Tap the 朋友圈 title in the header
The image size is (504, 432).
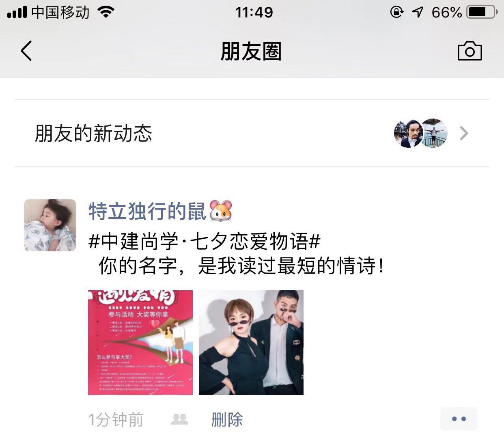click(x=251, y=52)
